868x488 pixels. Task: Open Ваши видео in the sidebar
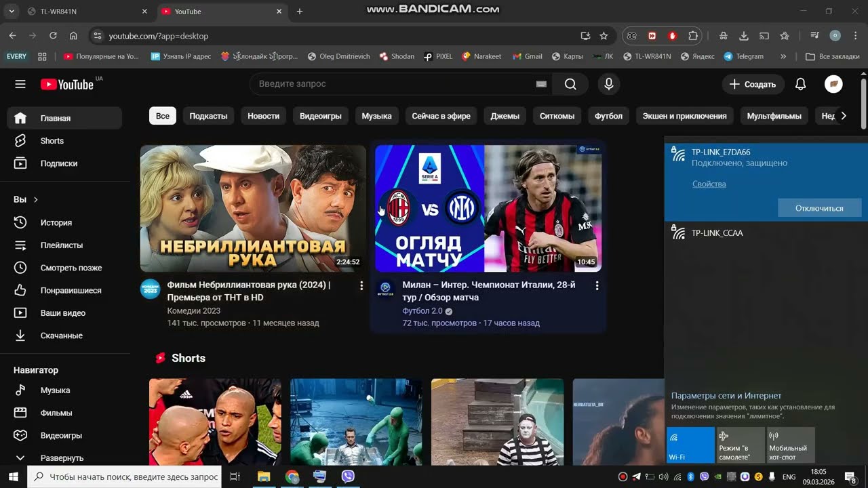pyautogui.click(x=65, y=313)
